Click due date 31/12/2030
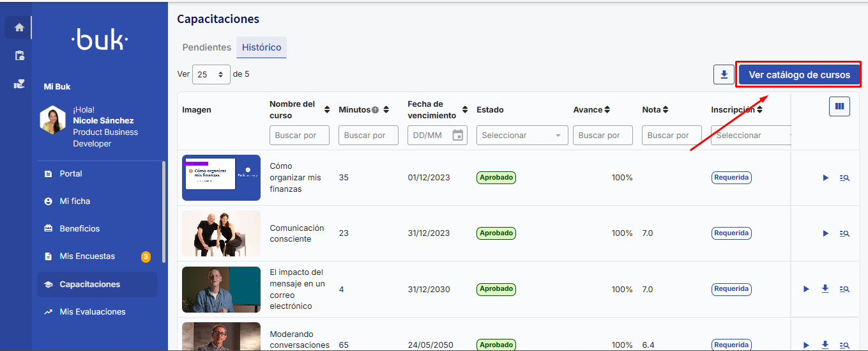The image size is (868, 351). coord(429,290)
